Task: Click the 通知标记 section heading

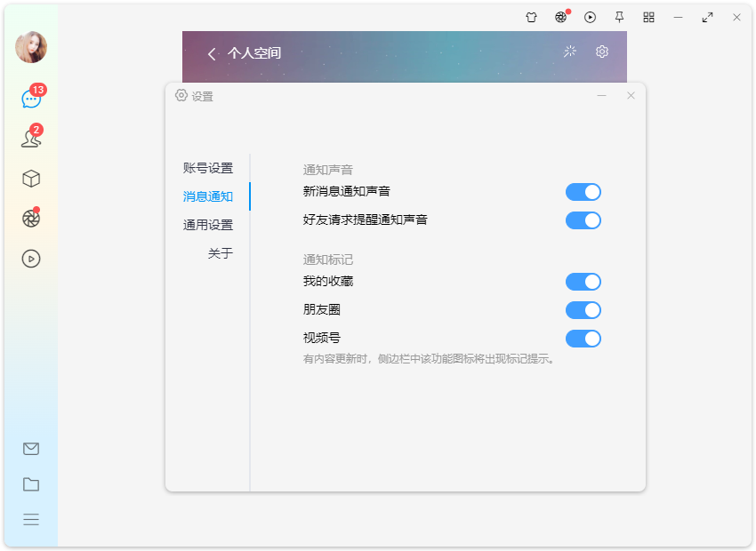Action: (x=328, y=260)
